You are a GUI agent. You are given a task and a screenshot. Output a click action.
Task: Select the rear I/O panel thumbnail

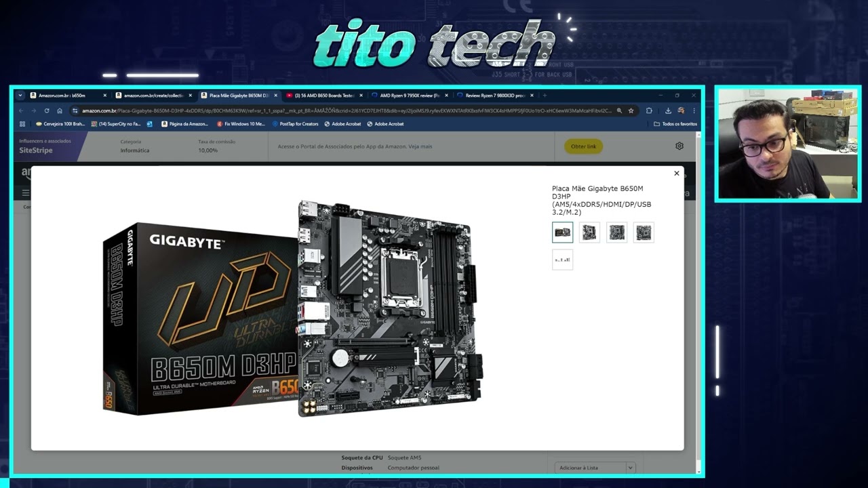(562, 260)
